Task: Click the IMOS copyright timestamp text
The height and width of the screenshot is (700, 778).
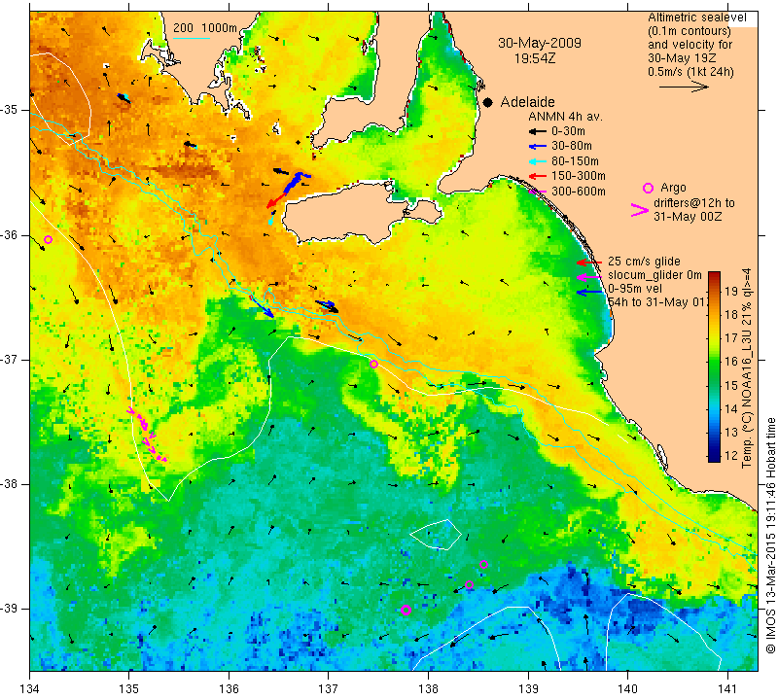Action: (770, 535)
